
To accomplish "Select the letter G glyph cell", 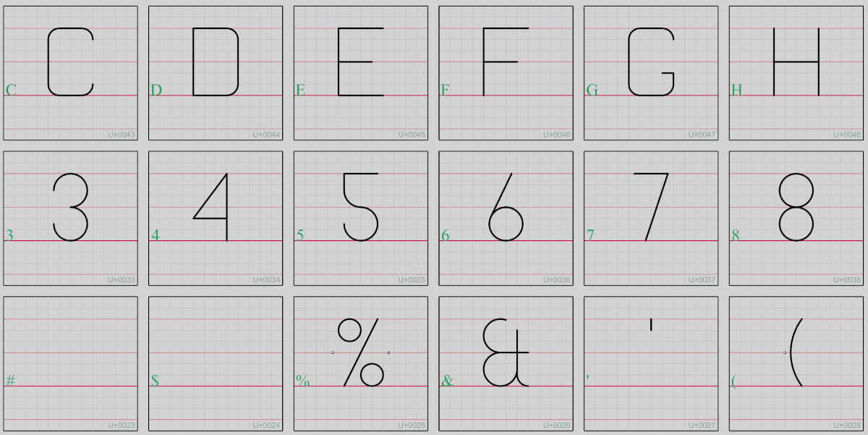I will pos(651,73).
